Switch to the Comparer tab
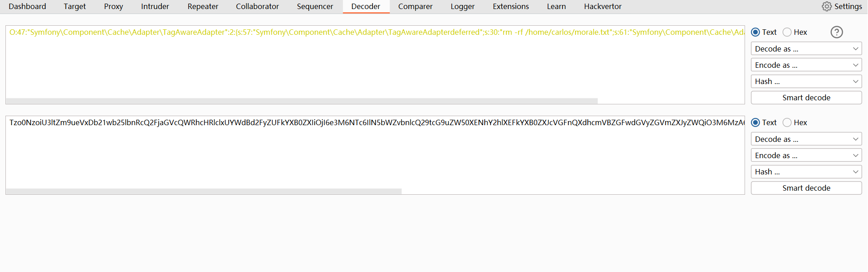868x272 pixels. (415, 6)
